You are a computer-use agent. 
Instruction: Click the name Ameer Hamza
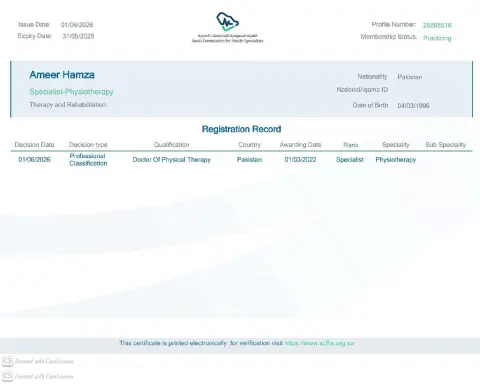[62, 75]
